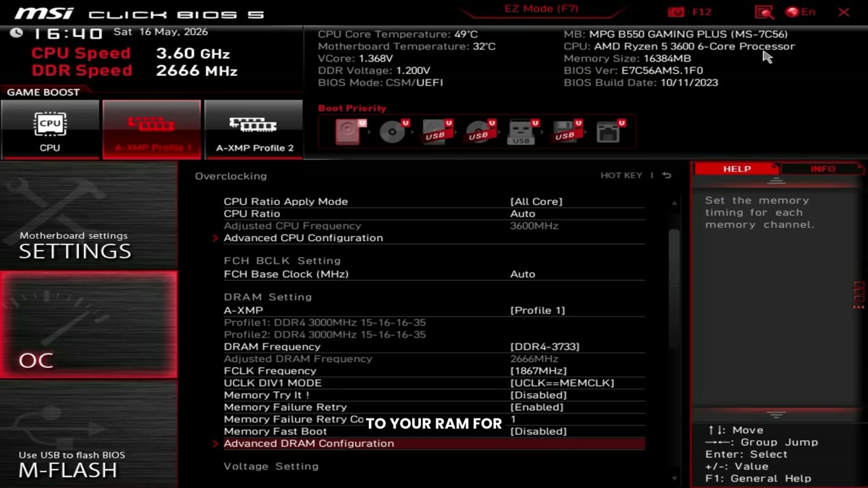The image size is (868, 488).
Task: Click the CPU Core Temperature: 49°C reading
Action: click(x=398, y=34)
